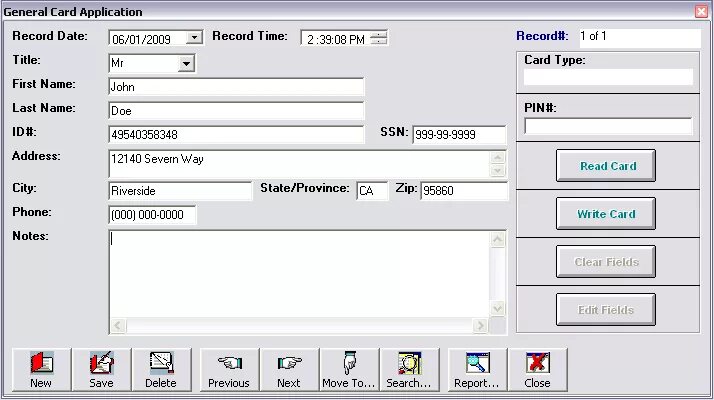Click the ID# input field
Screen dimensions: 714x400
[236, 134]
